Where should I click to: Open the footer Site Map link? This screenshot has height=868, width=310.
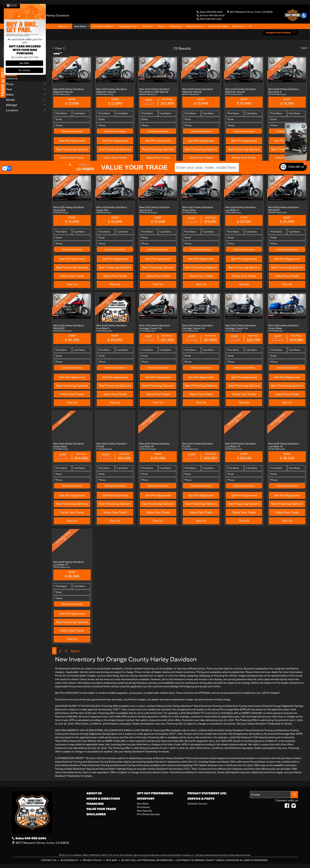point(112,860)
